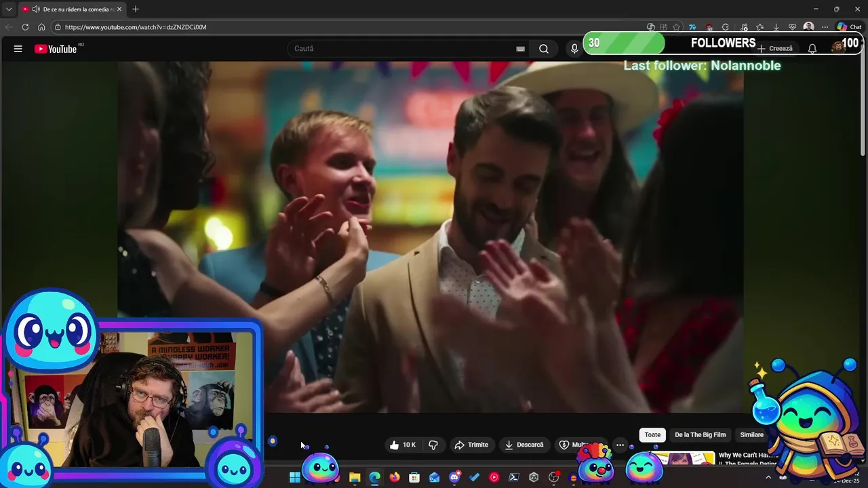Open the tab actions dropdown arrow
The image size is (868, 488).
point(9,9)
